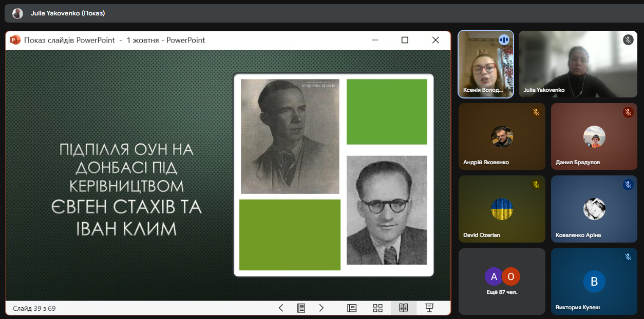
Task: Open the slide menu between navigation arrows
Action: (301, 308)
